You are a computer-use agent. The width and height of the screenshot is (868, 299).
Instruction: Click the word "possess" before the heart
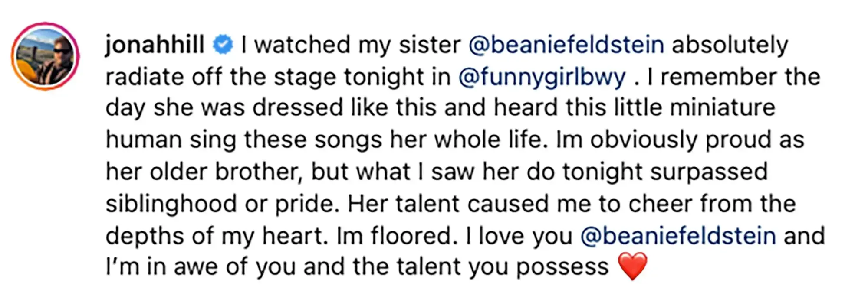[562, 267]
